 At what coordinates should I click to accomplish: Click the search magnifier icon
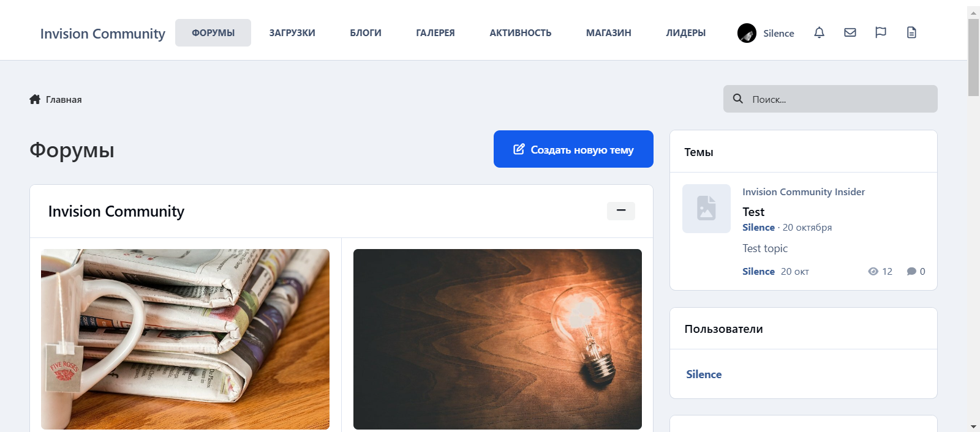point(738,99)
